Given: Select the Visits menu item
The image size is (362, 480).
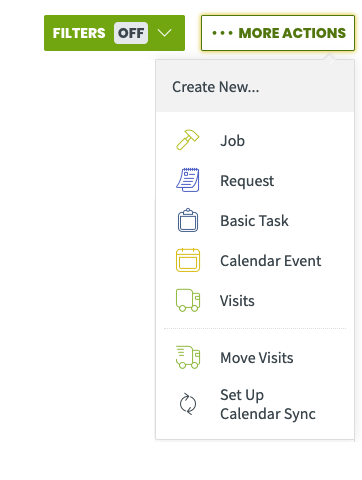Looking at the screenshot, I should pyautogui.click(x=255, y=300).
